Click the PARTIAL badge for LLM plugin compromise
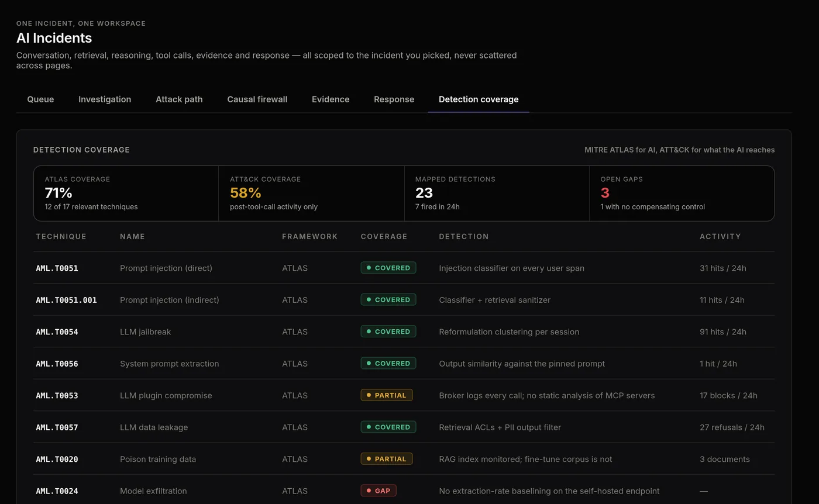 point(387,395)
